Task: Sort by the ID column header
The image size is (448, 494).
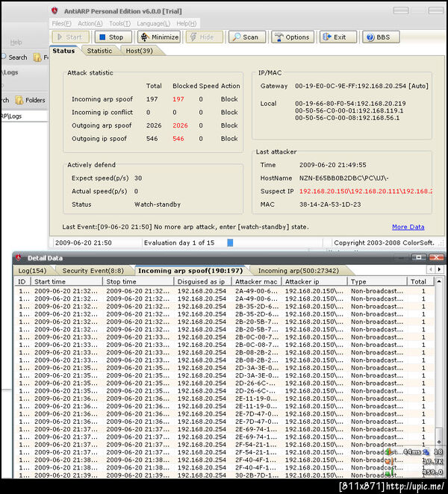Action: point(22,281)
